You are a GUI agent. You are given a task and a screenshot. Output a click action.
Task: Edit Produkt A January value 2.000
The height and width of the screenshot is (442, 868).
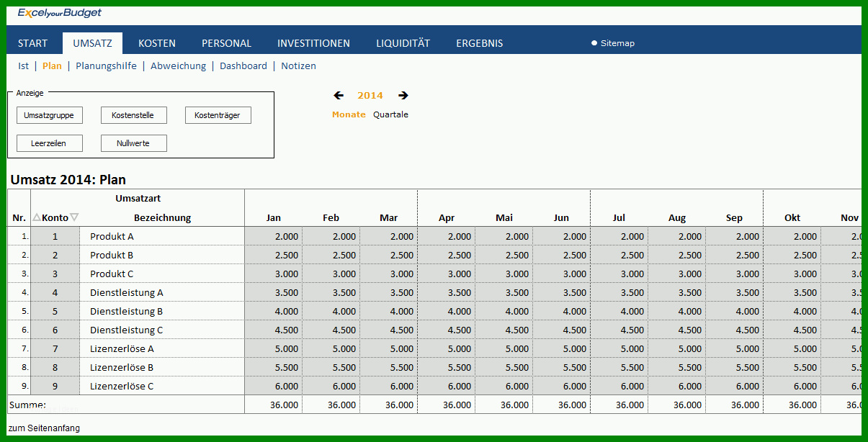(274, 236)
